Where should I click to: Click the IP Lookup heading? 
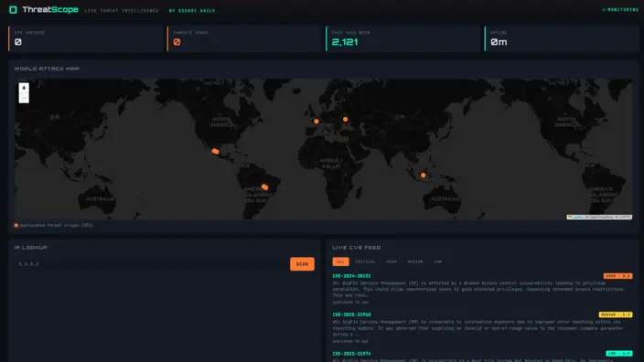31,248
